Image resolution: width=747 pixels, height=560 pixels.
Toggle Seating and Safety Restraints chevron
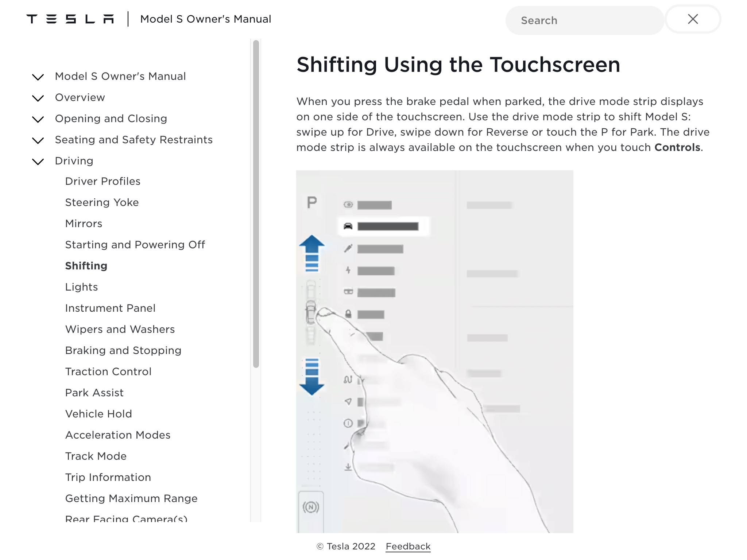coord(38,140)
